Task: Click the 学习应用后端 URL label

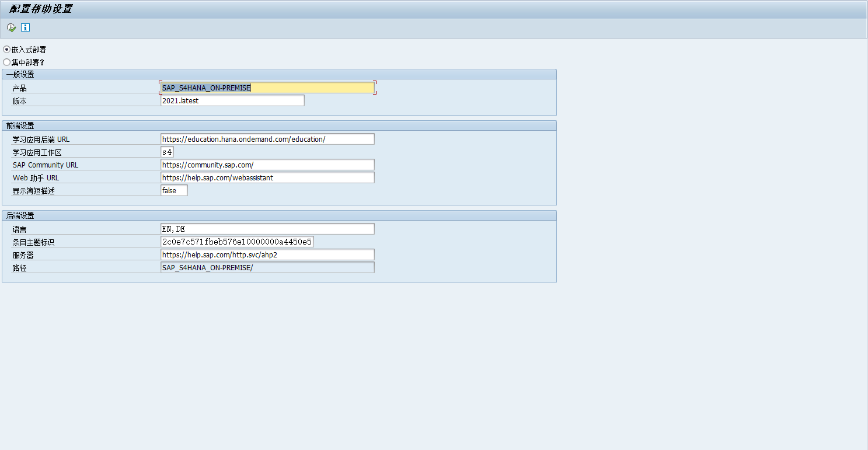Action: coord(41,139)
